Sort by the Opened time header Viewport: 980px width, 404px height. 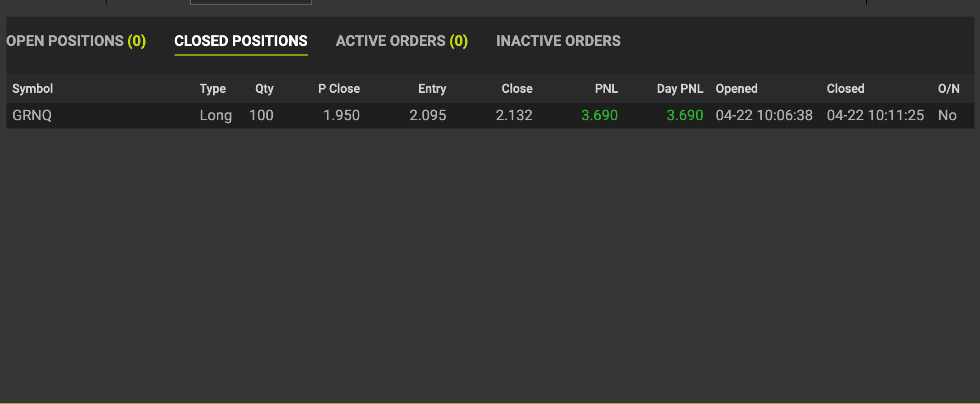point(737,89)
